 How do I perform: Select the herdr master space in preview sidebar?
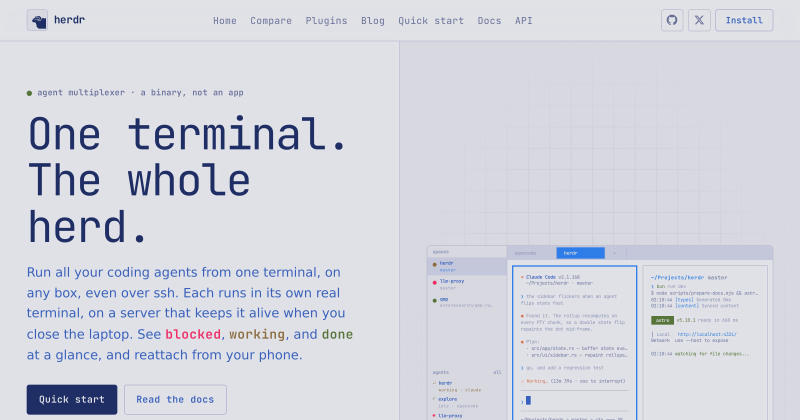click(467, 266)
